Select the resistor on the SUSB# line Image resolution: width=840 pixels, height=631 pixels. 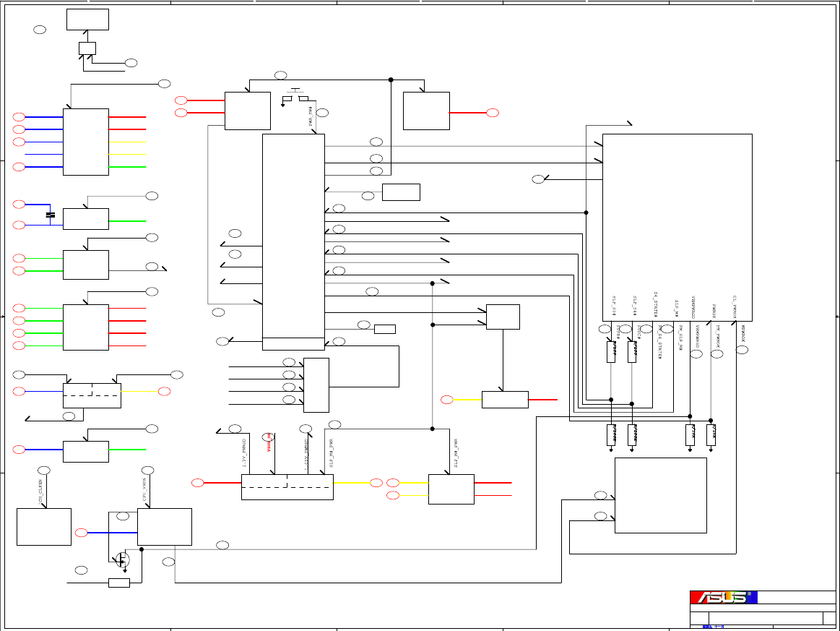[611, 352]
